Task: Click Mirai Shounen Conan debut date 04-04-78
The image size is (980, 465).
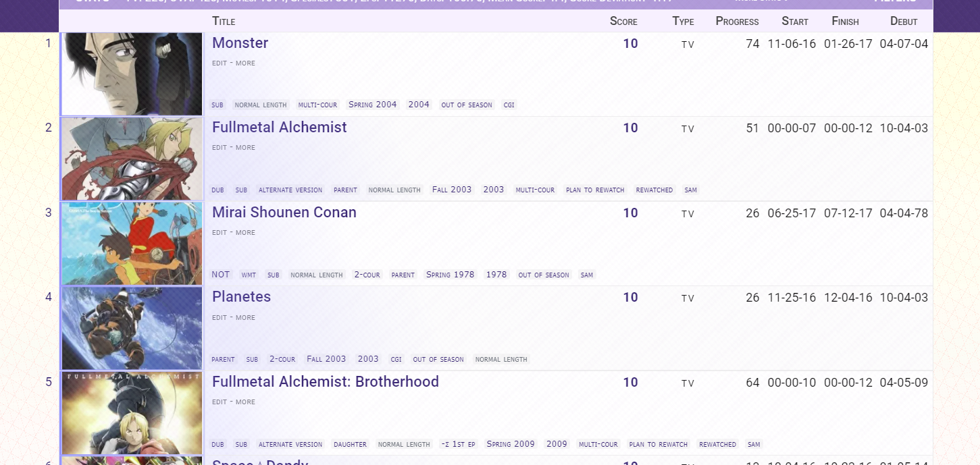Action: tap(904, 213)
